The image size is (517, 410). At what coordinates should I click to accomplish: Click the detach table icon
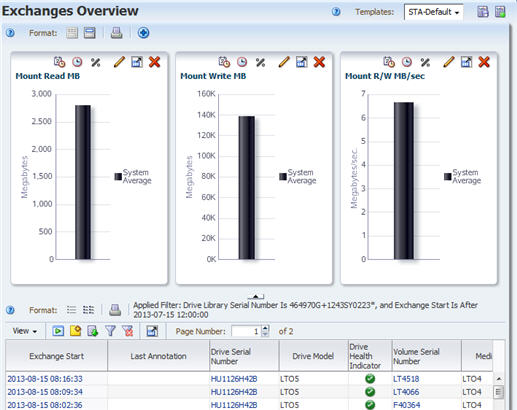[152, 331]
